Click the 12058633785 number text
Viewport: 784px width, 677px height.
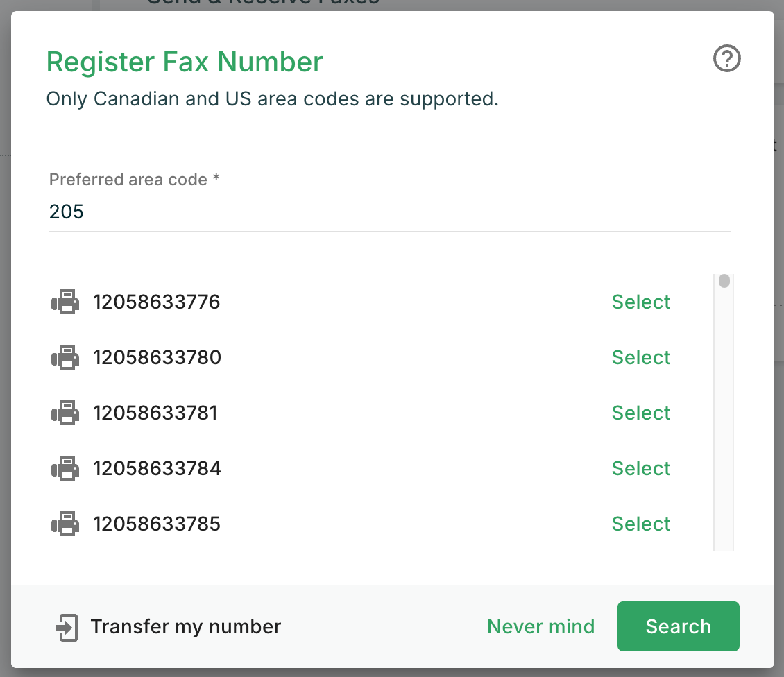157,524
